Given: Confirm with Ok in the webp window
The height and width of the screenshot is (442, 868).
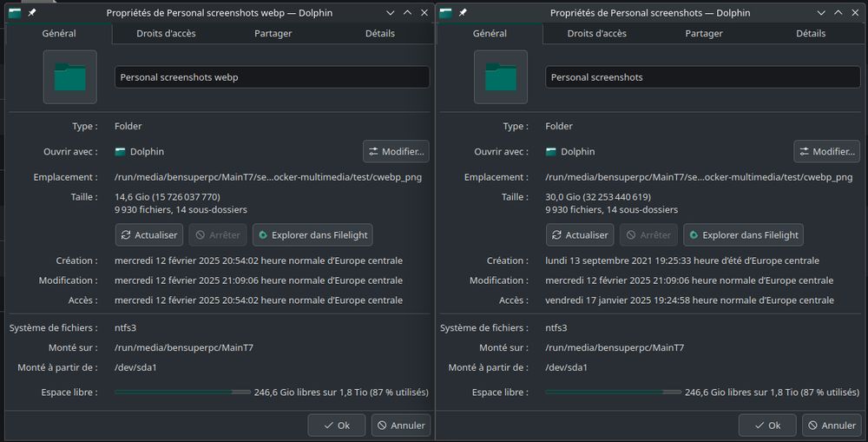Looking at the screenshot, I should point(337,426).
